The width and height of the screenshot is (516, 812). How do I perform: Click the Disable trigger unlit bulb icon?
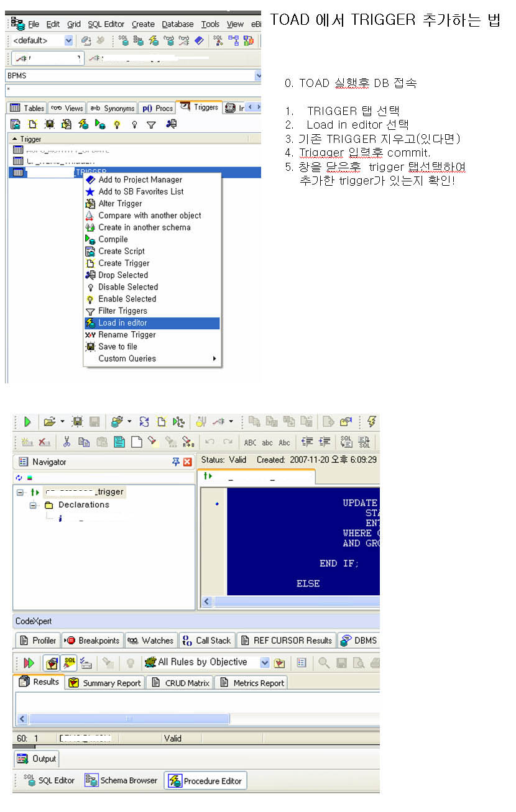[134, 124]
